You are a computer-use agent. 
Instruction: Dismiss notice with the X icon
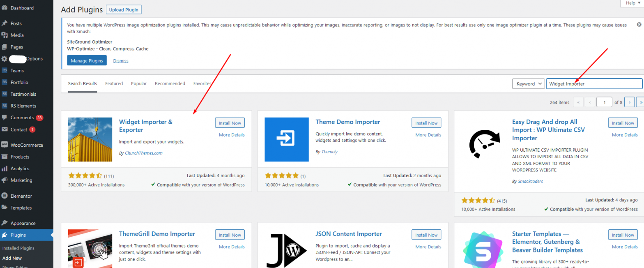[639, 25]
